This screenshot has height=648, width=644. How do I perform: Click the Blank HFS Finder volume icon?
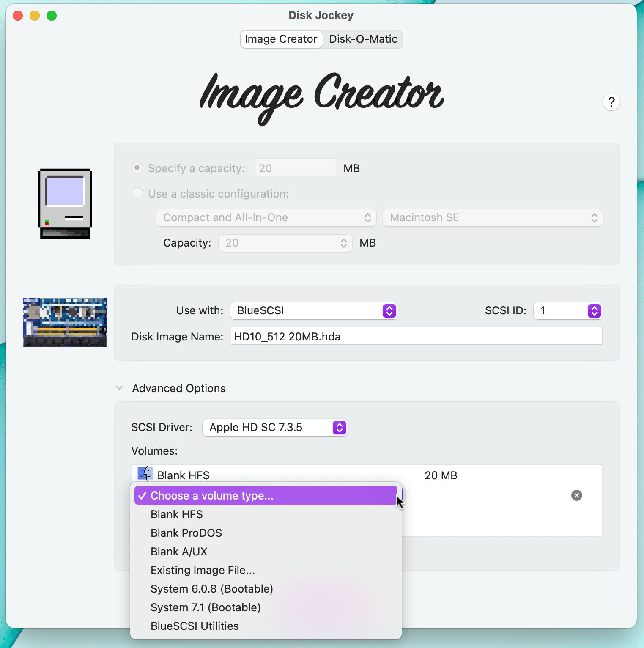[x=145, y=474]
